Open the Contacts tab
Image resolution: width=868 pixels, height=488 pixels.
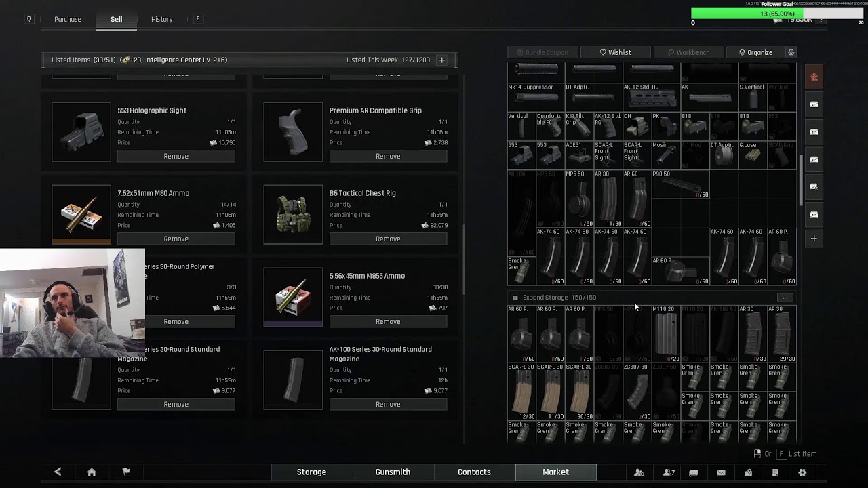tap(474, 472)
